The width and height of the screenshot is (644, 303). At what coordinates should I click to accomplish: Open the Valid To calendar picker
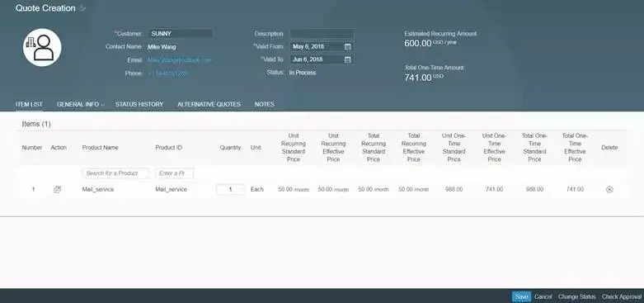(347, 59)
